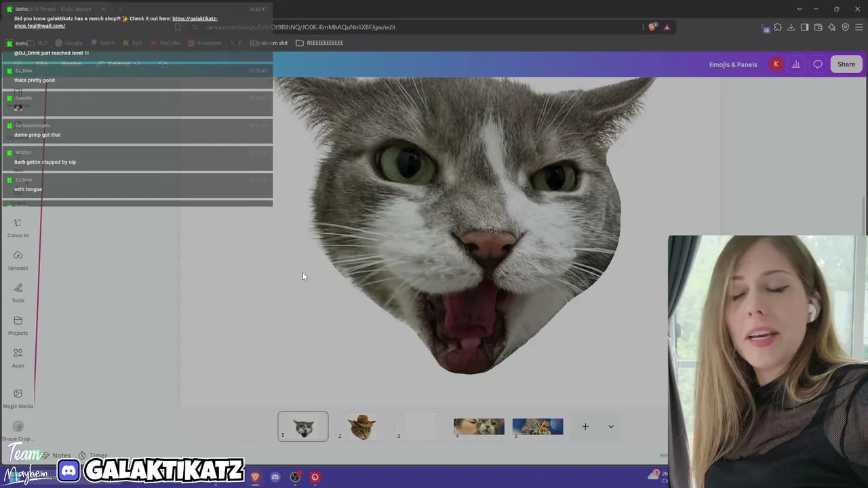Open the Canva AI panel
The width and height of the screenshot is (868, 488).
click(18, 228)
